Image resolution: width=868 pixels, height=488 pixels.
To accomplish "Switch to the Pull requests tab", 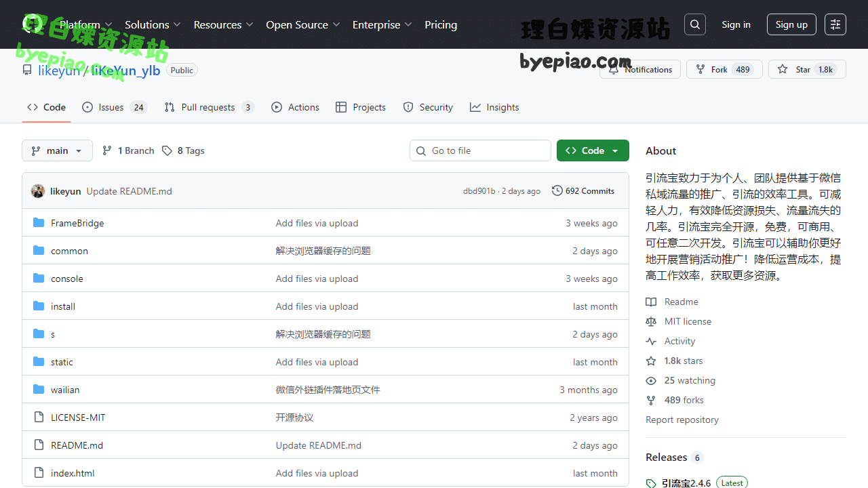I will 209,107.
